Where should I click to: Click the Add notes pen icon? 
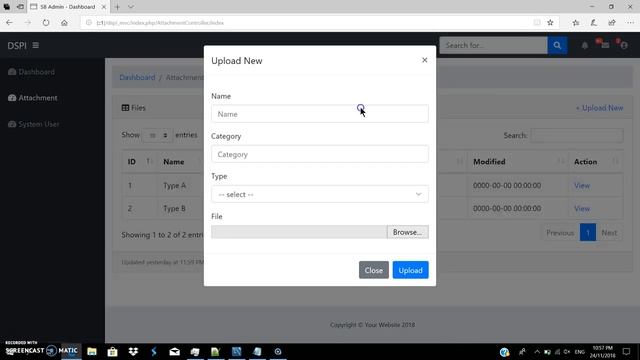tap(593, 23)
